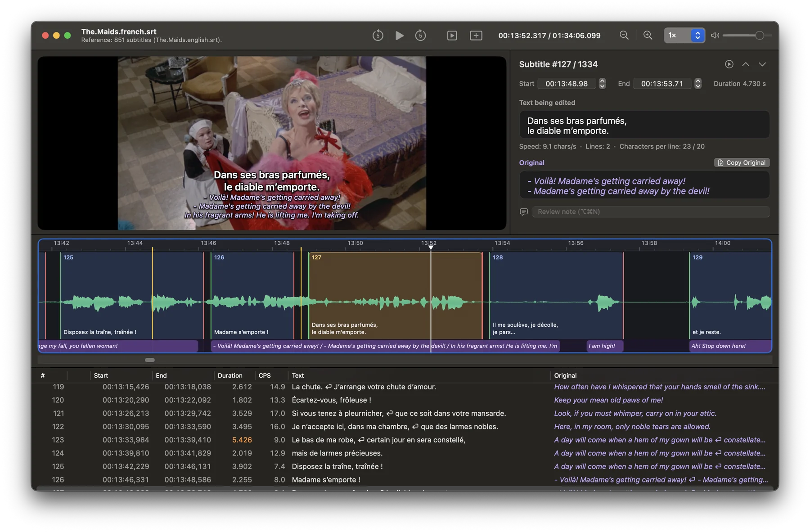
Task: Click the Start time stepper arrows
Action: [x=602, y=84]
